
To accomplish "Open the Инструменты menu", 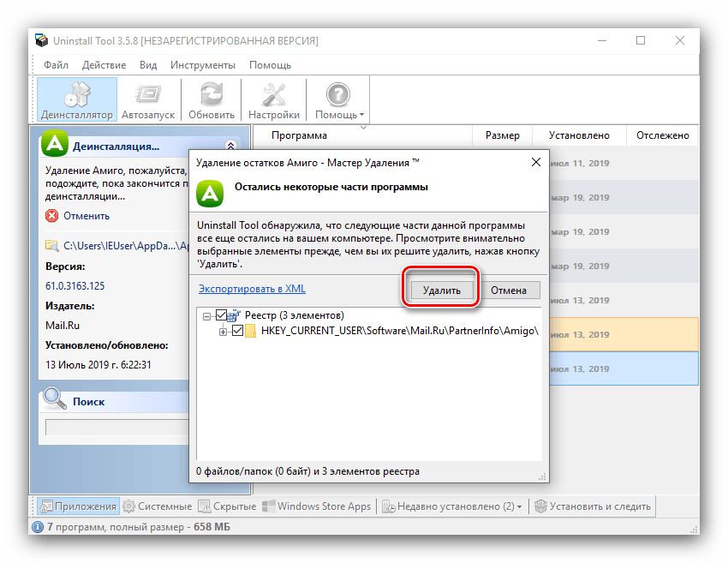I will point(203,65).
